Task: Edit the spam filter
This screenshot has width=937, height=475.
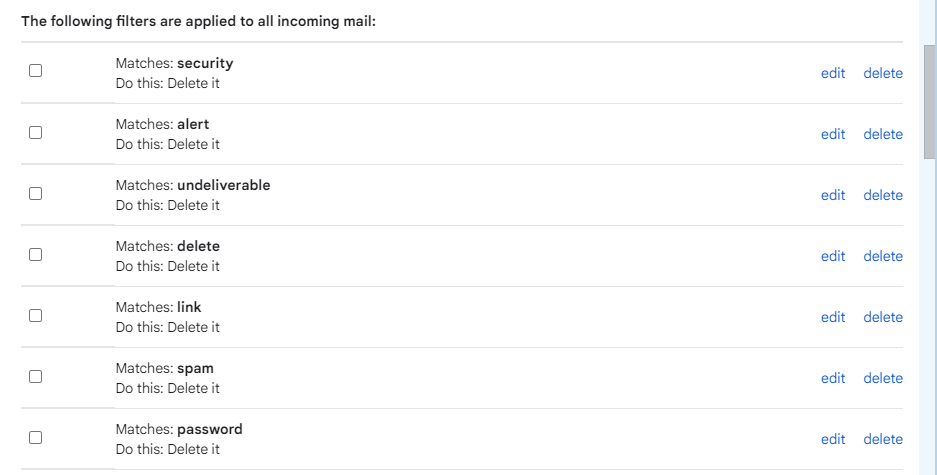Action: pyautogui.click(x=833, y=378)
